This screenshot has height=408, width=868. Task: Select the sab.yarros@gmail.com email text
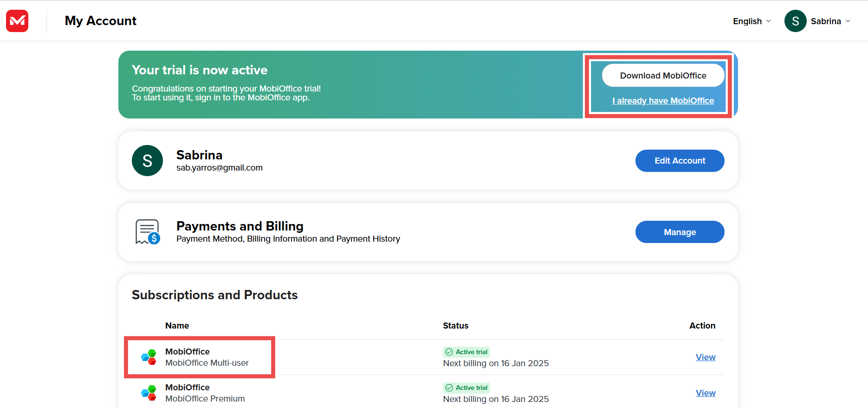(x=219, y=168)
